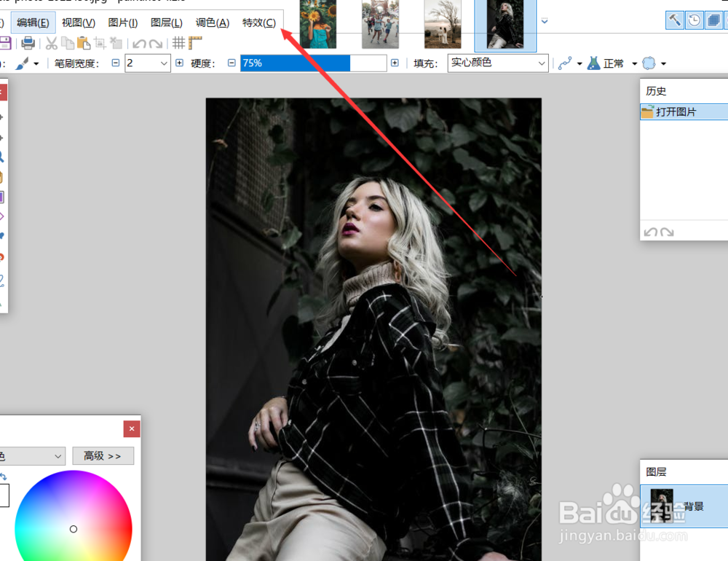
Task: Select the sunflower girl image thumbnail
Action: 318,24
